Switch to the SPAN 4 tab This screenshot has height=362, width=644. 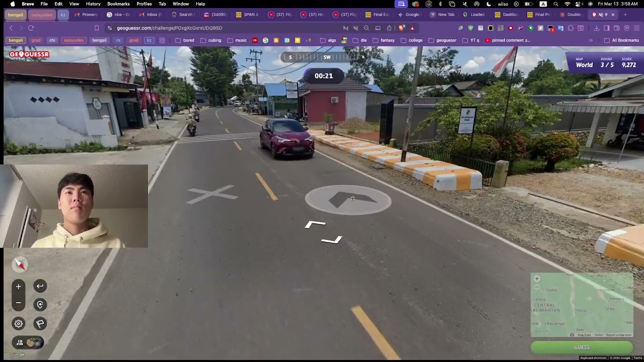click(248, 15)
